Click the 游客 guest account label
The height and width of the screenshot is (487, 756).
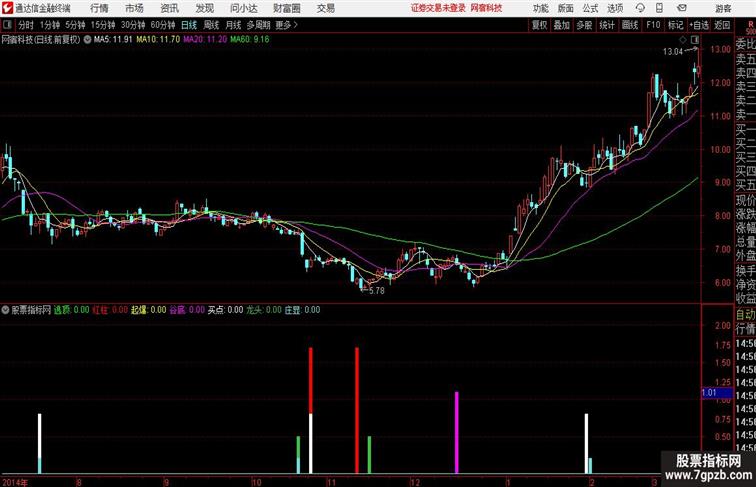723,8
